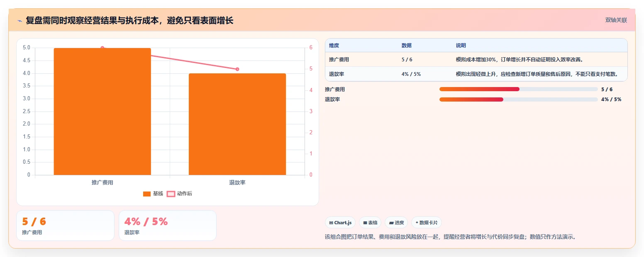Screen dimensions: 644x257
Task: Select the 进度 chip
Action: pyautogui.click(x=397, y=223)
